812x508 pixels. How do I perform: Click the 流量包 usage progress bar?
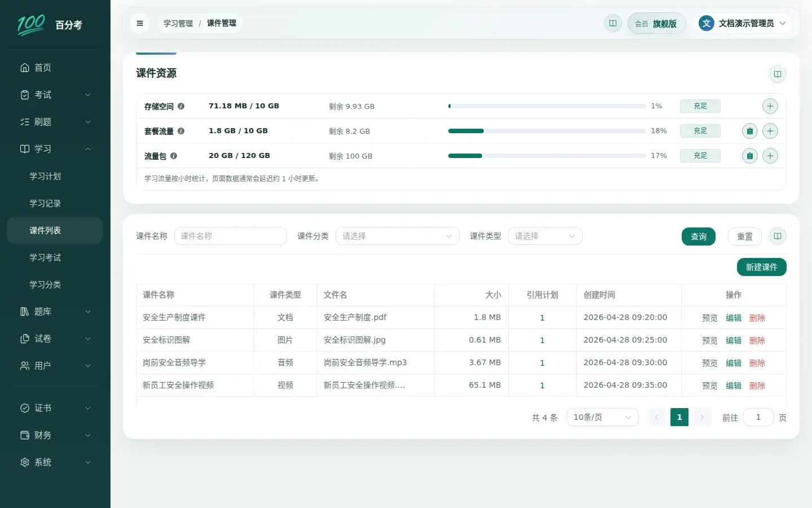(547, 156)
